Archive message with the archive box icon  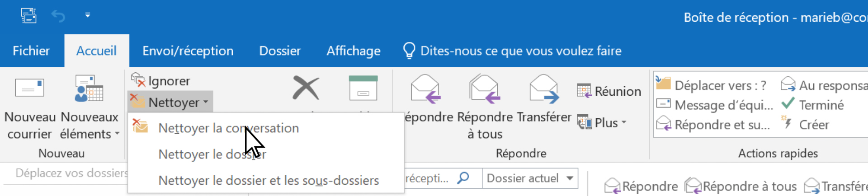point(363,88)
